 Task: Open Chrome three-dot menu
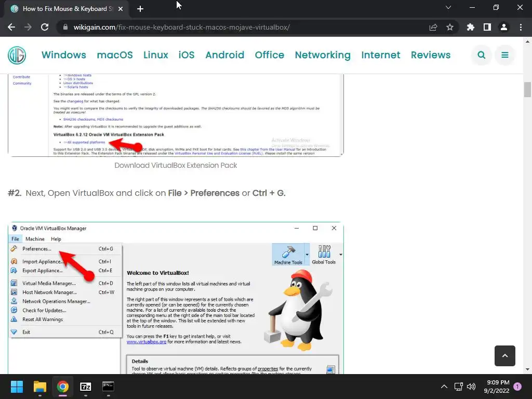click(x=521, y=27)
